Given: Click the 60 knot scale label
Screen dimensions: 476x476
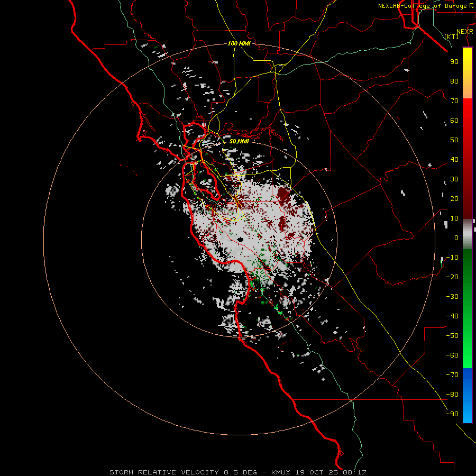Looking at the screenshot, I should coord(454,120).
